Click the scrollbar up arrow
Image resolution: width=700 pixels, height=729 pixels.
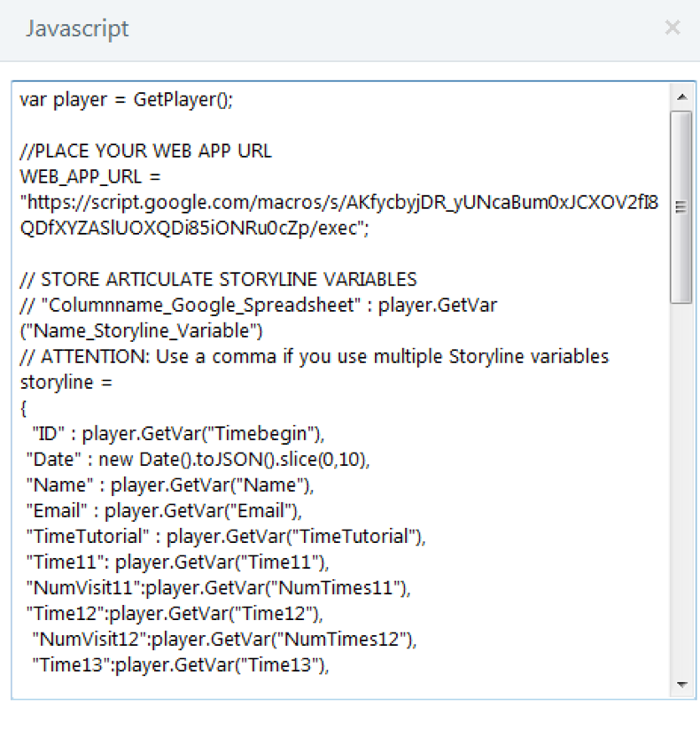tap(681, 96)
